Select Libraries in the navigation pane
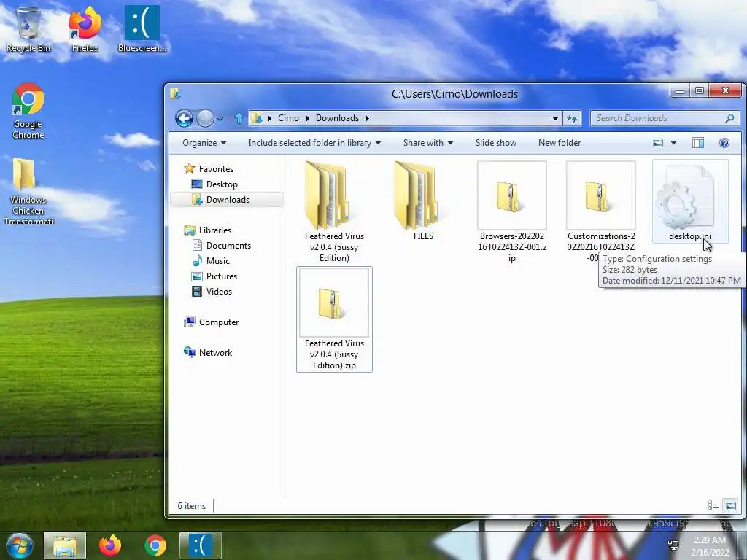 click(x=208, y=230)
